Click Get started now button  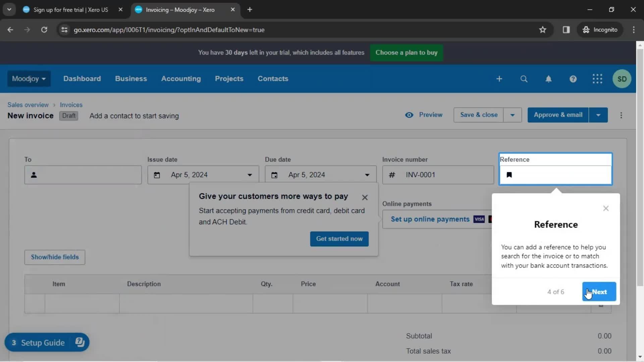point(339,239)
